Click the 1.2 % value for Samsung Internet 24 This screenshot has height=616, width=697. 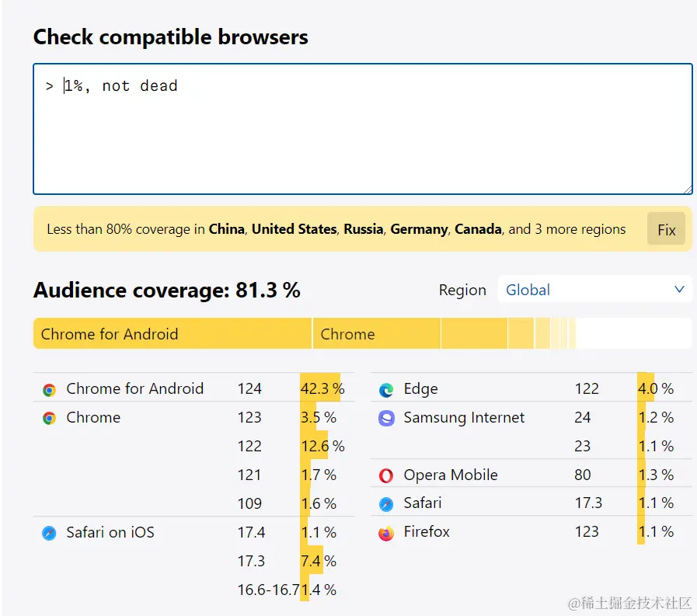[x=656, y=418]
